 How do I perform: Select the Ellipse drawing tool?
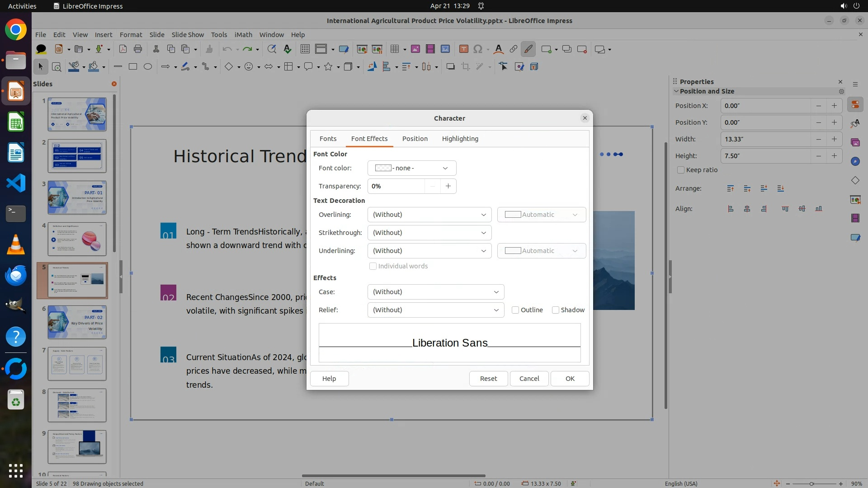pyautogui.click(x=148, y=67)
